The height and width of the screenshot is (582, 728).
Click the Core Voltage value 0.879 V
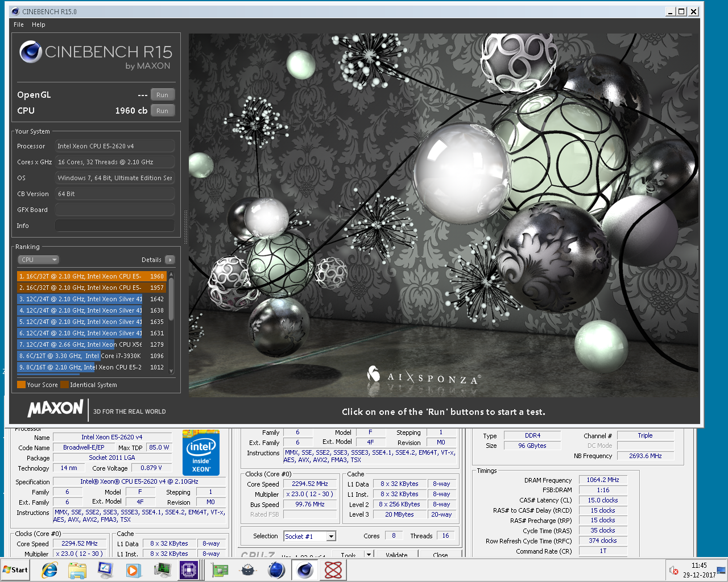pos(151,468)
